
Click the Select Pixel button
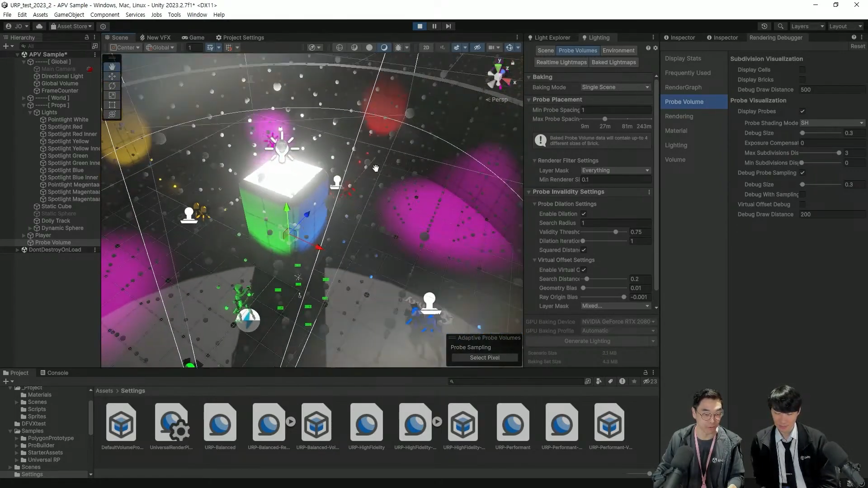click(x=484, y=357)
